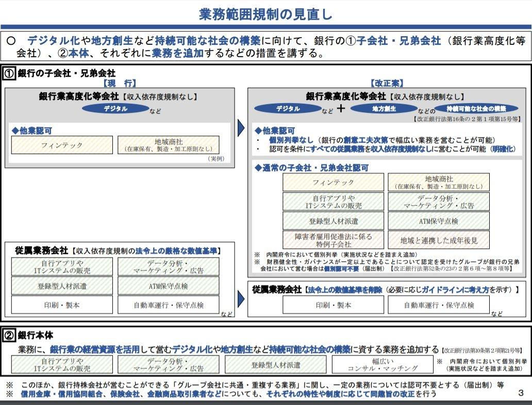This screenshot has height=405, width=532.
Task: Click "ATM保守点検" box in 改正案 panel
Action: (x=439, y=221)
